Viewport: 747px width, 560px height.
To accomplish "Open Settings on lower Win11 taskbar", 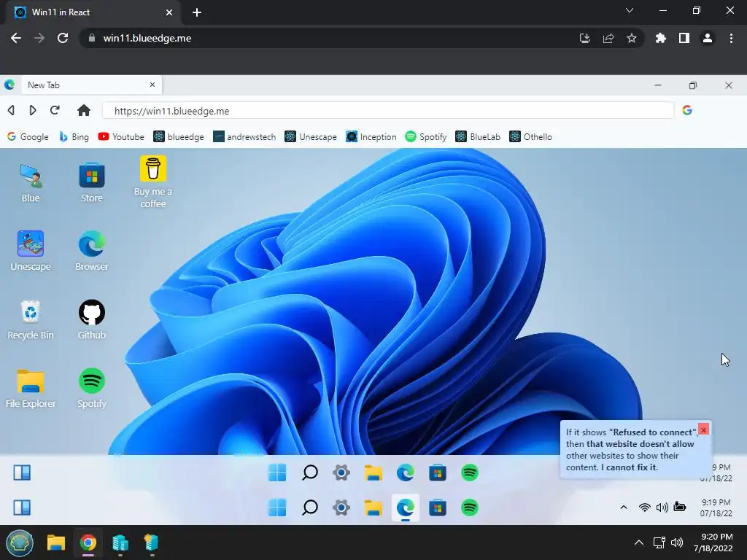I will [x=341, y=507].
